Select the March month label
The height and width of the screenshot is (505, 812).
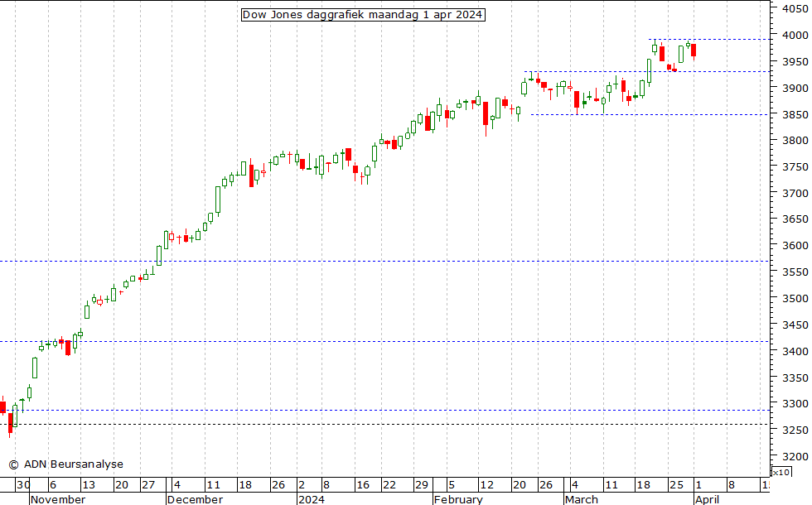pyautogui.click(x=581, y=499)
